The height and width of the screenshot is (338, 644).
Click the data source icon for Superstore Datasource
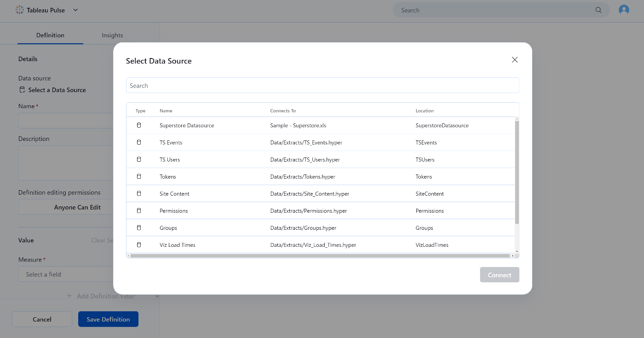click(139, 125)
